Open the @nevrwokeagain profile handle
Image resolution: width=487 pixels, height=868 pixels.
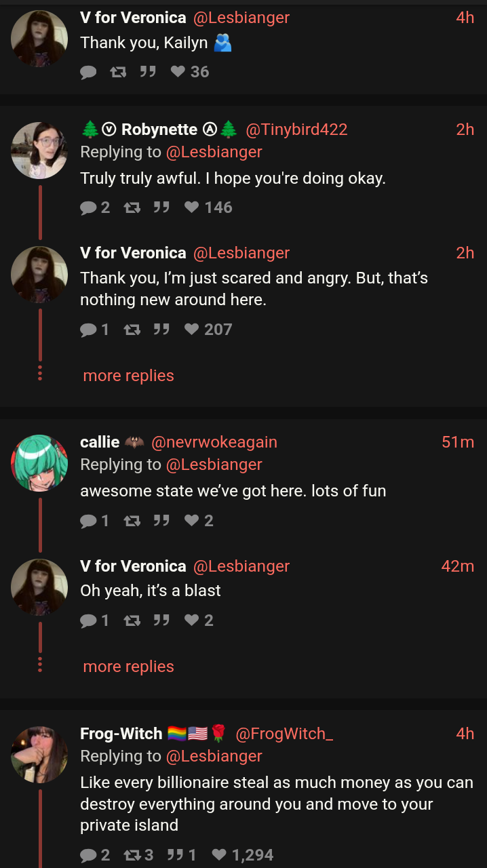[214, 442]
